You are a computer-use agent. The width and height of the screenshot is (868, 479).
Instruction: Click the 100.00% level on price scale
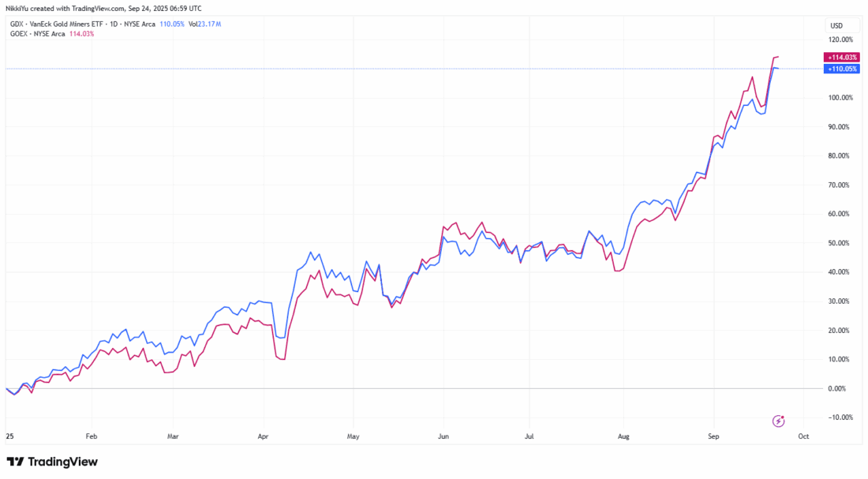pyautogui.click(x=840, y=98)
